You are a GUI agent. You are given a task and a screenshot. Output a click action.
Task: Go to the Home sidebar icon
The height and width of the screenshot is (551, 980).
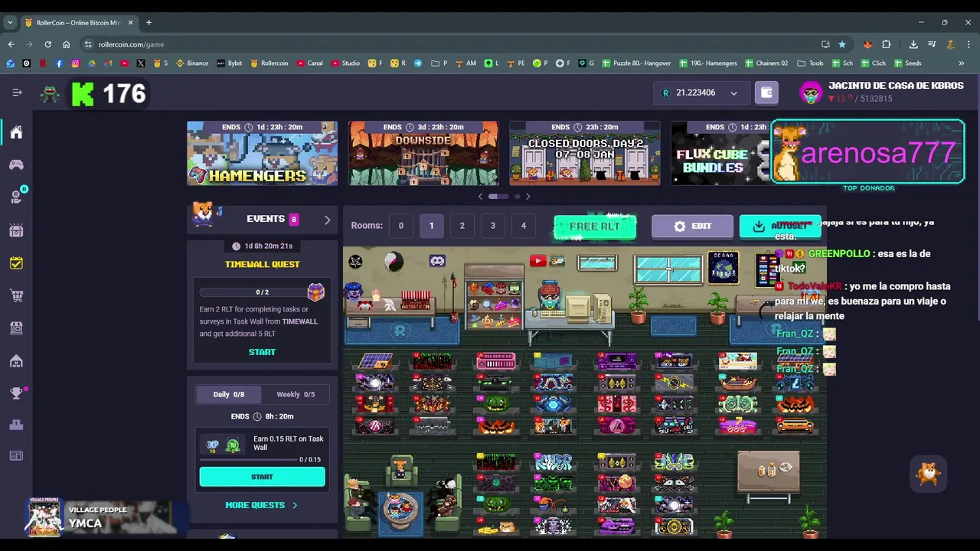coord(16,132)
